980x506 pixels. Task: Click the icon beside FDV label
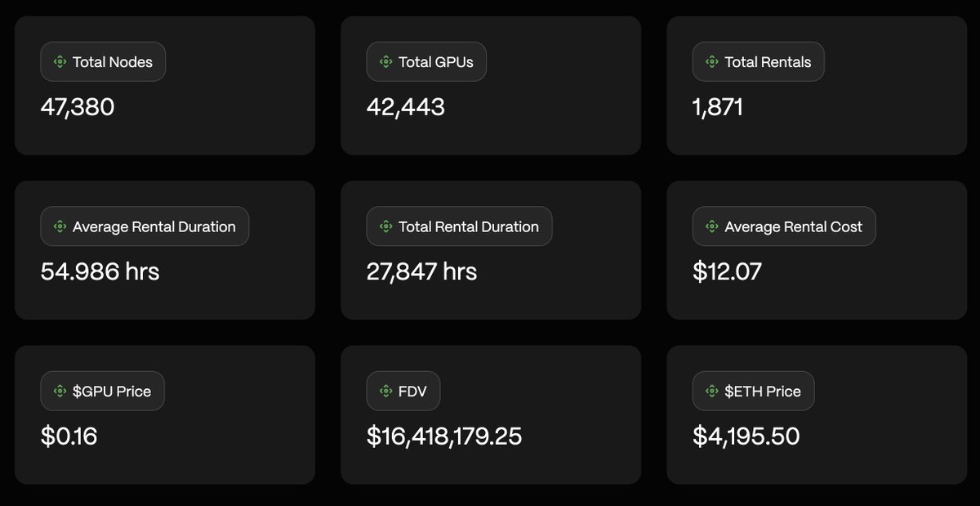[x=385, y=392]
